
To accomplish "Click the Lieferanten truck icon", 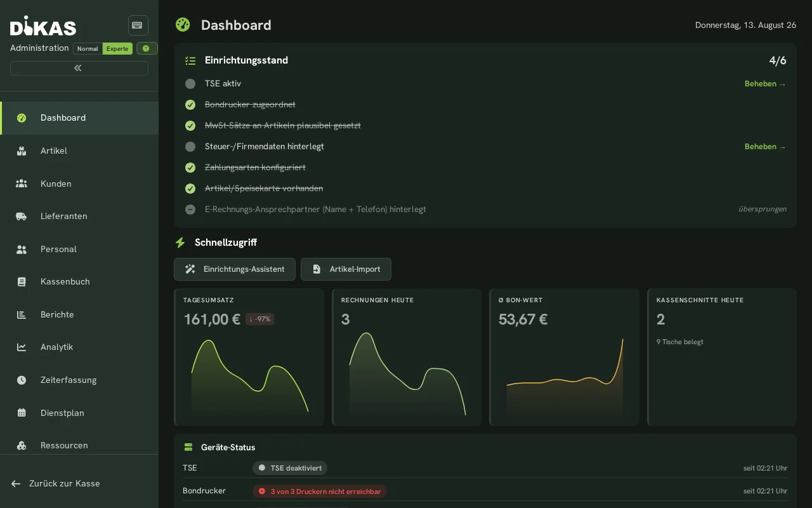I will click(x=22, y=216).
